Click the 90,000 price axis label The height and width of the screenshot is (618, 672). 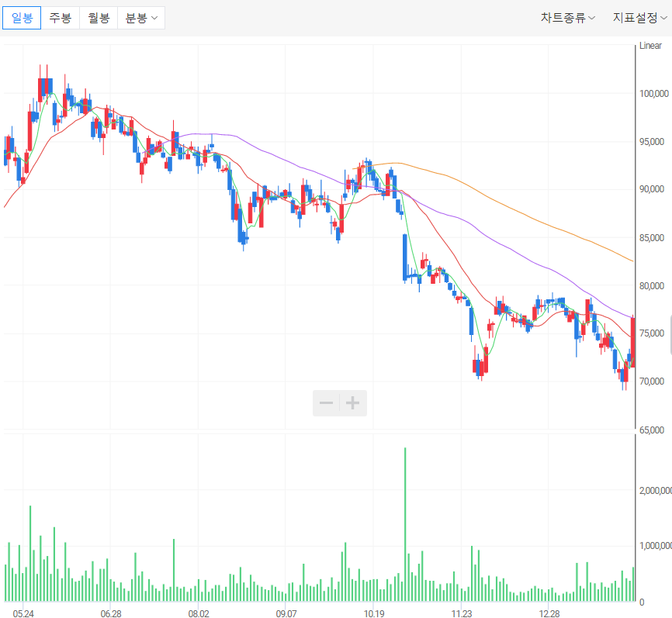click(x=651, y=189)
